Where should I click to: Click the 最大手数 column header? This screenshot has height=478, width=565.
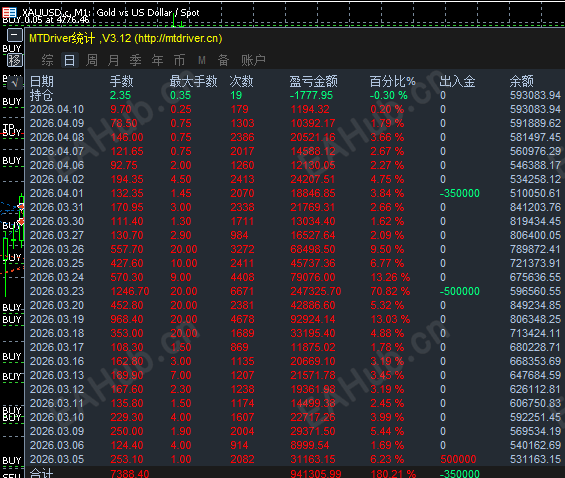(x=193, y=81)
